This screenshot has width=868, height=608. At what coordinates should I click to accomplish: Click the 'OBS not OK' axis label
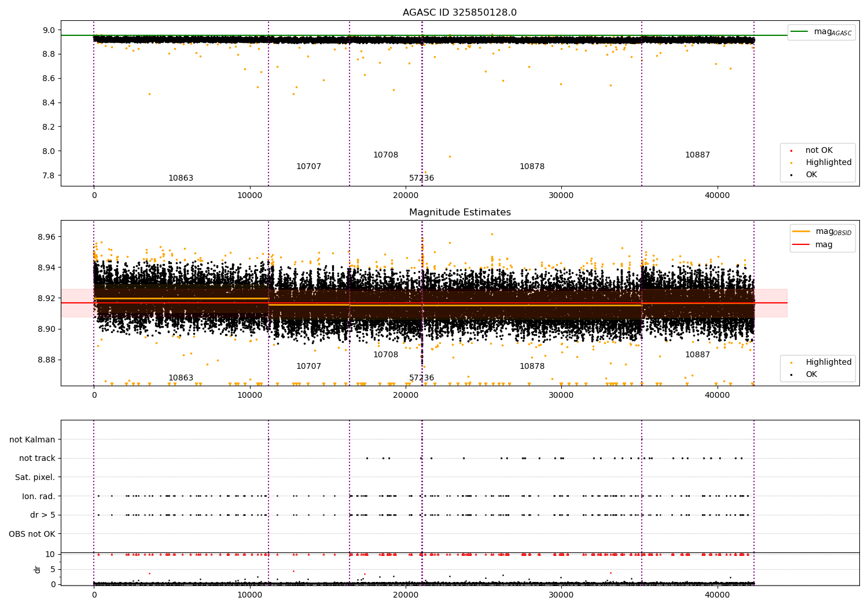point(32,534)
